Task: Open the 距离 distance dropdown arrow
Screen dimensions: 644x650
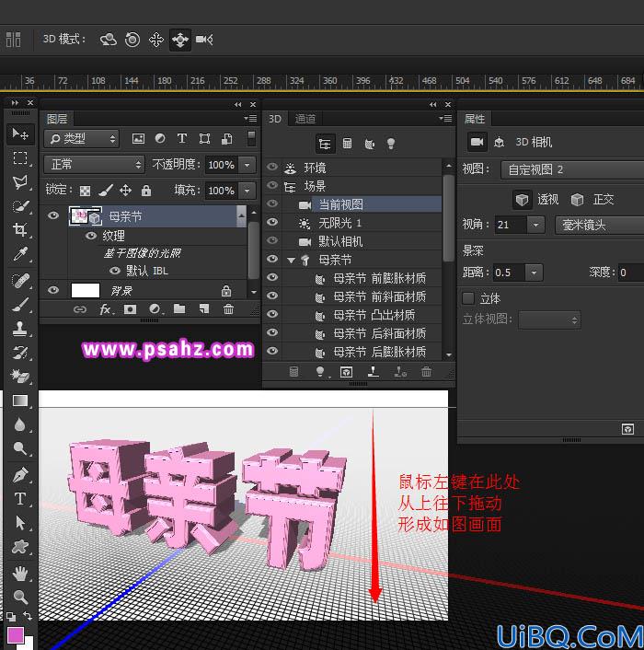Action: click(x=535, y=273)
